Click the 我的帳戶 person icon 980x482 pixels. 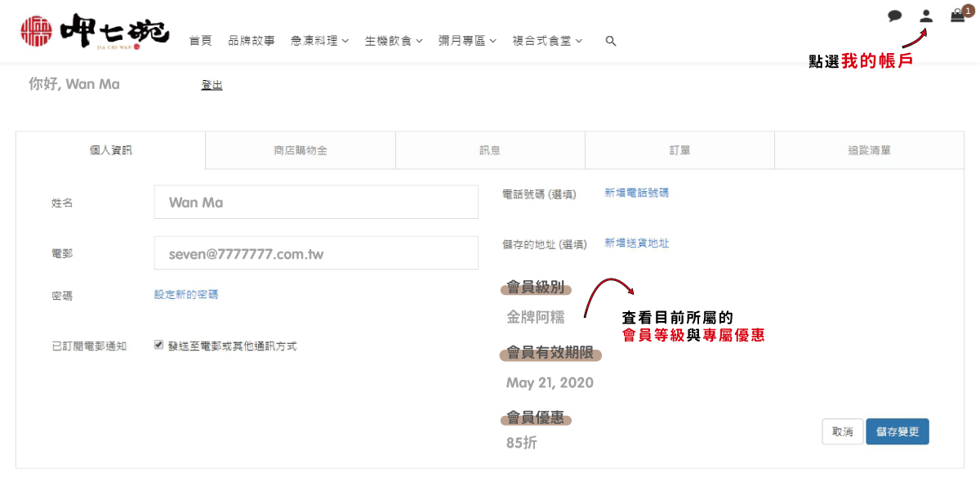point(925,15)
